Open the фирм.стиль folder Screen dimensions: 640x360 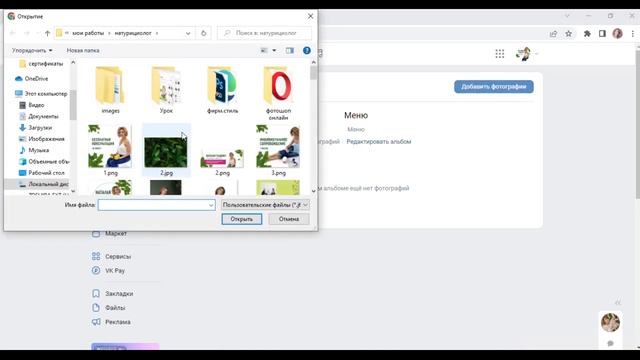(x=222, y=90)
